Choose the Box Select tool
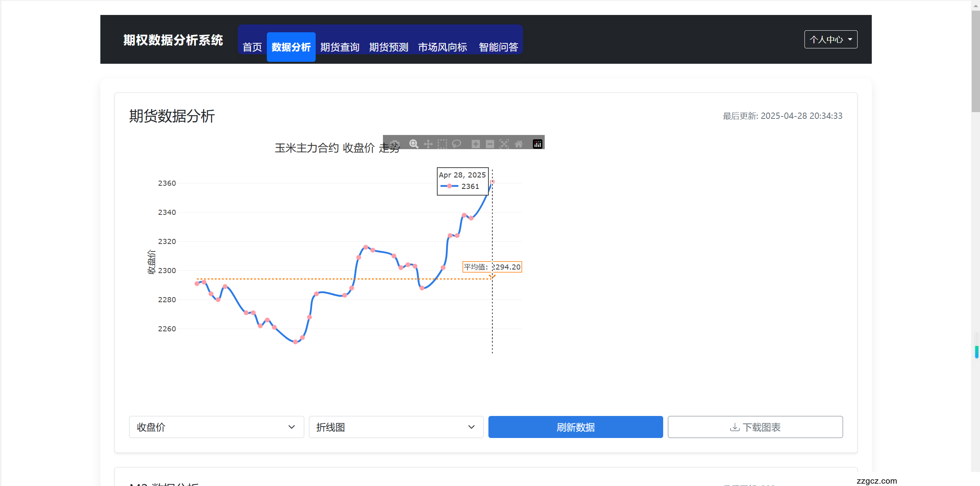 [442, 144]
